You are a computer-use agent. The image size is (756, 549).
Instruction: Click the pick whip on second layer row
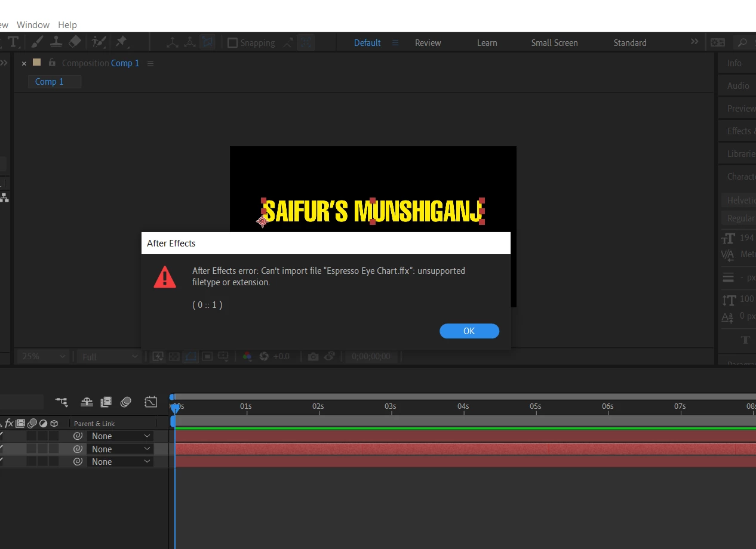(78, 449)
